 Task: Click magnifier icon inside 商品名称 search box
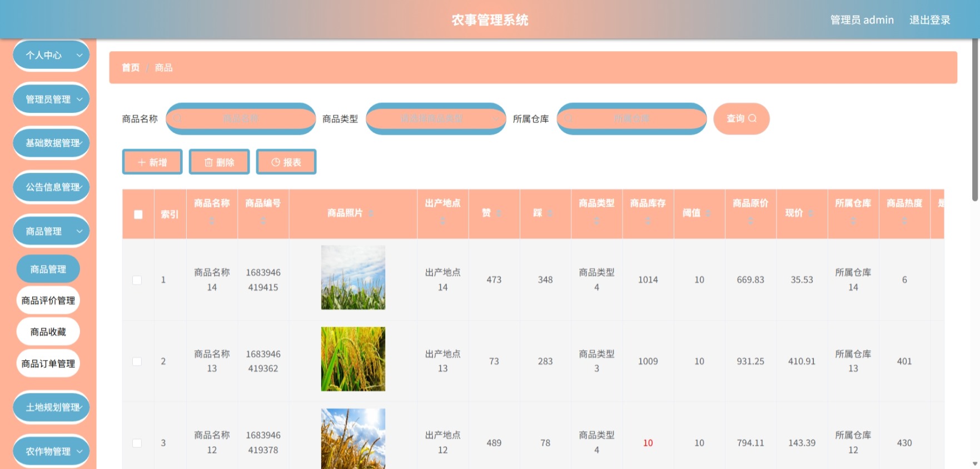click(177, 118)
